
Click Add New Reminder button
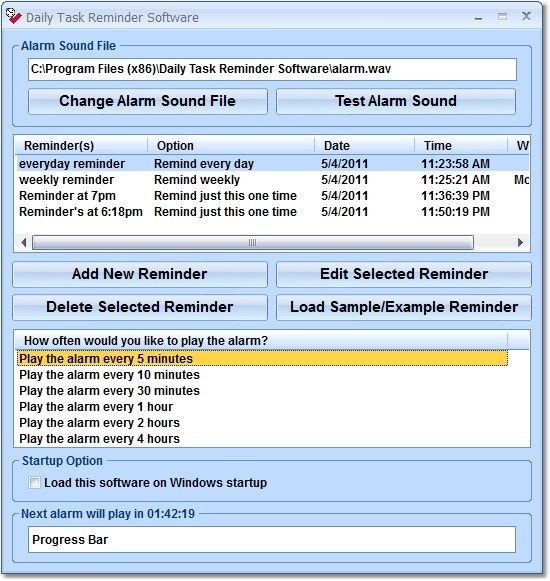140,274
